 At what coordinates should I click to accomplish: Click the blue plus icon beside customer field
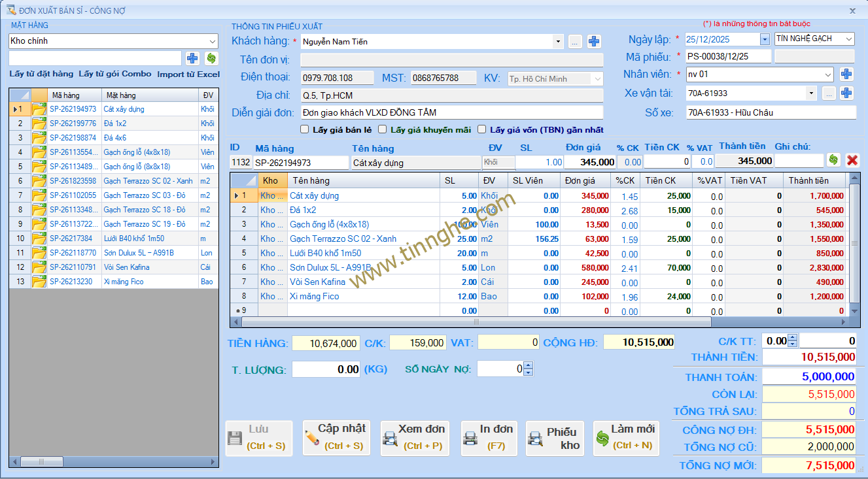(594, 42)
